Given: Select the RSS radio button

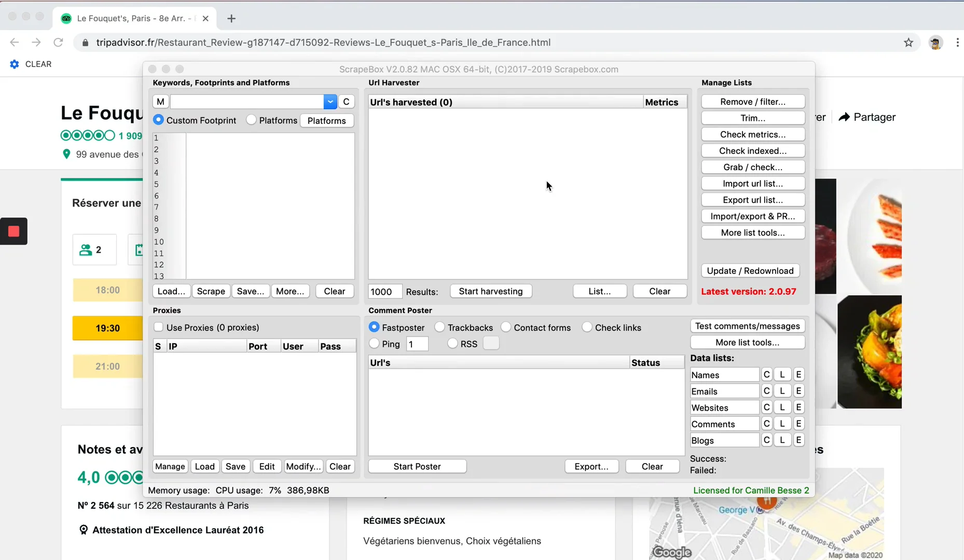Looking at the screenshot, I should (452, 343).
